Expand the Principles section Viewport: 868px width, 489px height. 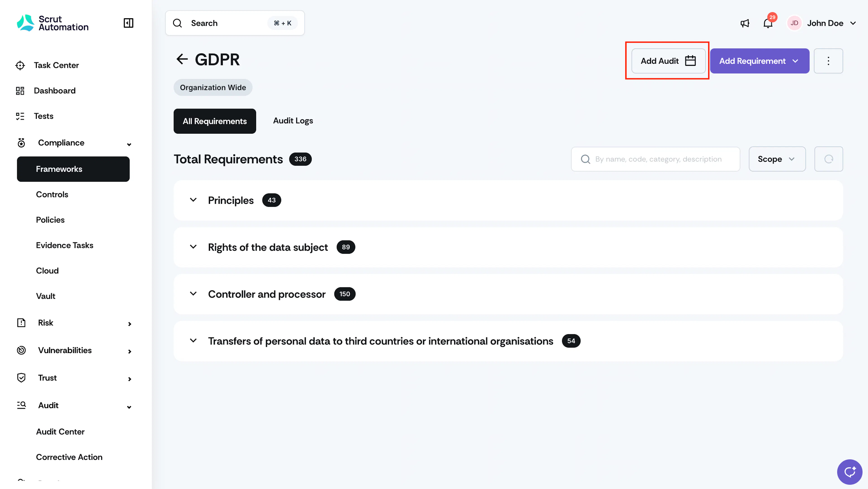(x=193, y=200)
